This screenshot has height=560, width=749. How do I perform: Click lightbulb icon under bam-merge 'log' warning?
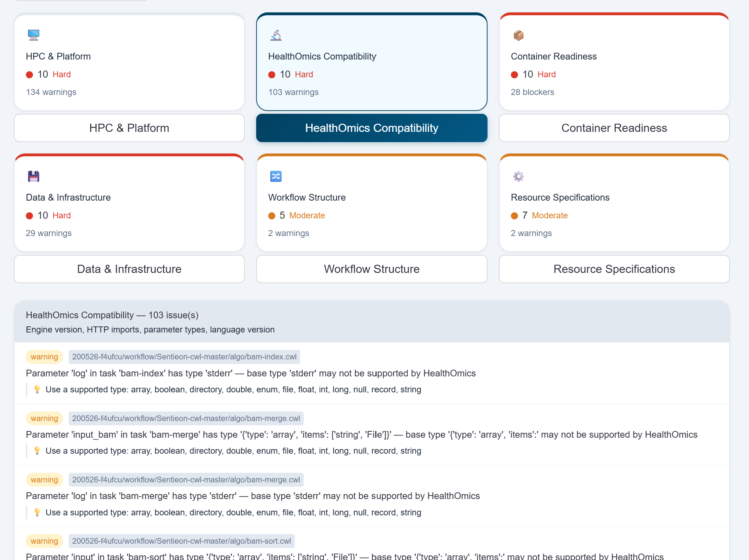(x=37, y=513)
